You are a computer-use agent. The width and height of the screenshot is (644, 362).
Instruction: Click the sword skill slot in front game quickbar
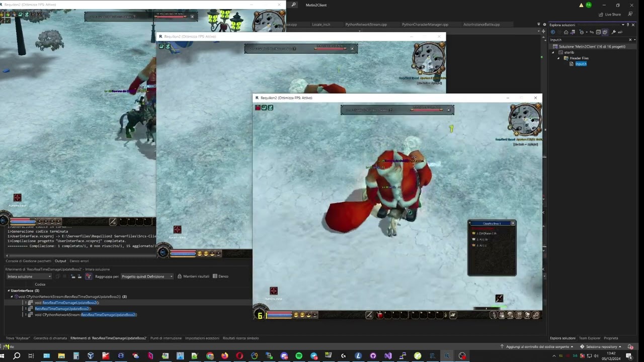369,315
